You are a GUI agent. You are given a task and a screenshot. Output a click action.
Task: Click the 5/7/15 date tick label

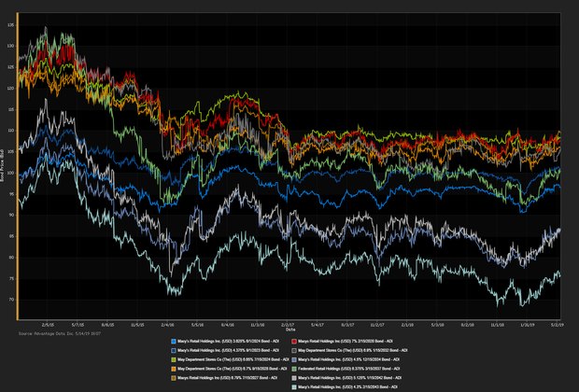78,325
